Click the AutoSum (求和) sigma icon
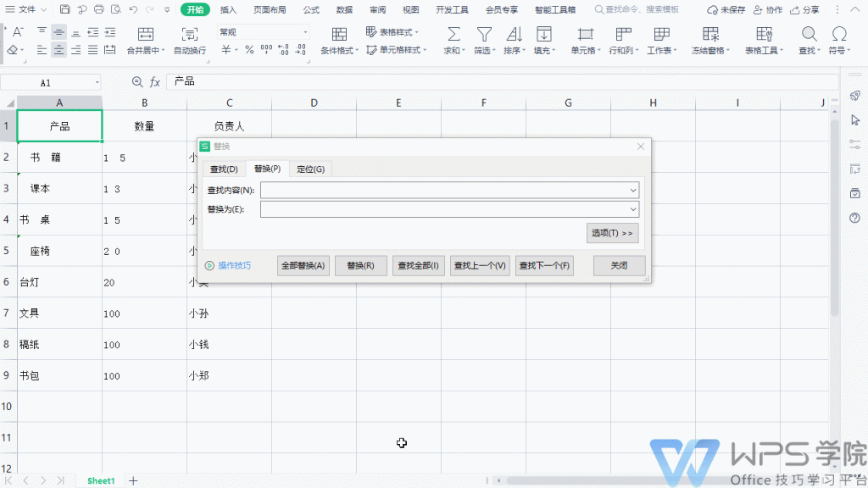The height and width of the screenshot is (488, 868). tap(453, 35)
